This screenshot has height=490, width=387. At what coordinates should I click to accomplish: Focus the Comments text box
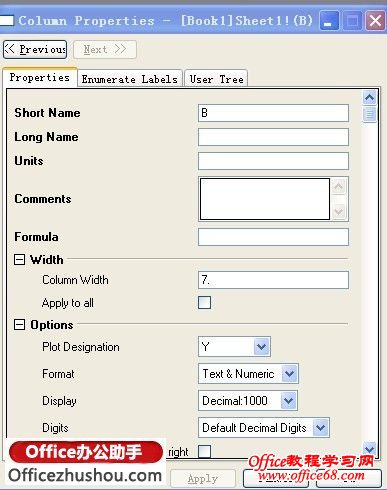coord(265,199)
